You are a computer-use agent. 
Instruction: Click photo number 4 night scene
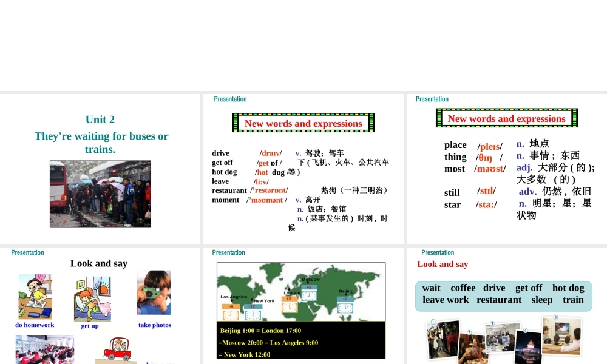pos(528,347)
